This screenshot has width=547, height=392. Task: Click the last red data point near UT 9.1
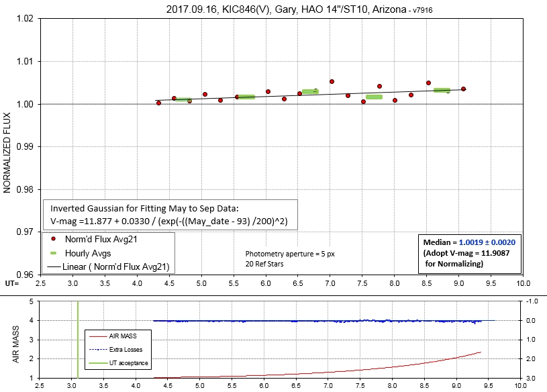pyautogui.click(x=463, y=89)
